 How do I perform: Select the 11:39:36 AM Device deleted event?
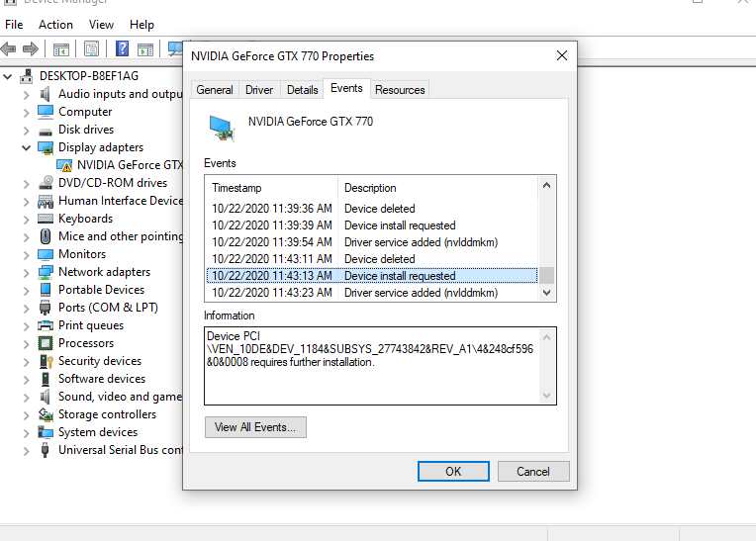tap(372, 209)
